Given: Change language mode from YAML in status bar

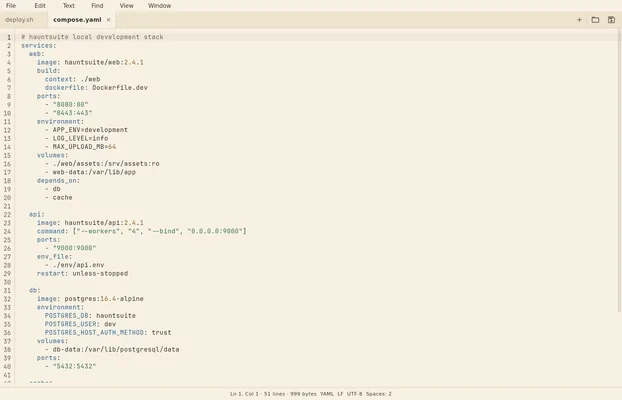Looking at the screenshot, I should click(326, 394).
